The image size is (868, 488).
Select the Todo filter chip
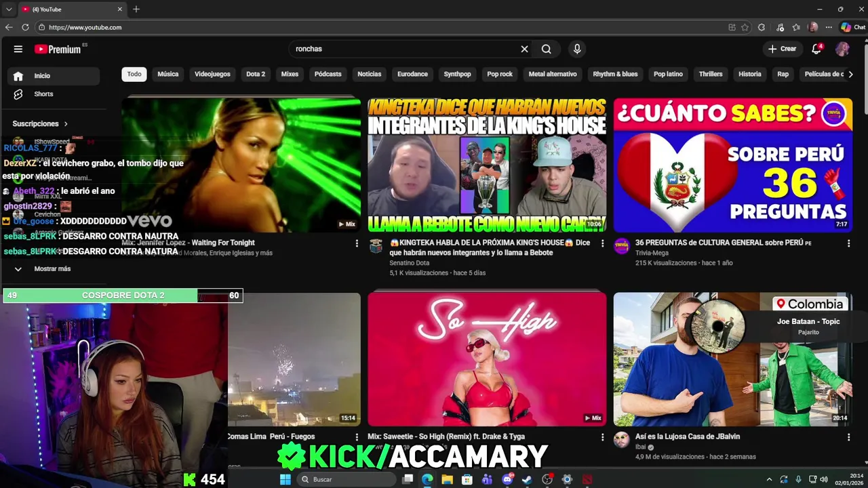click(134, 74)
